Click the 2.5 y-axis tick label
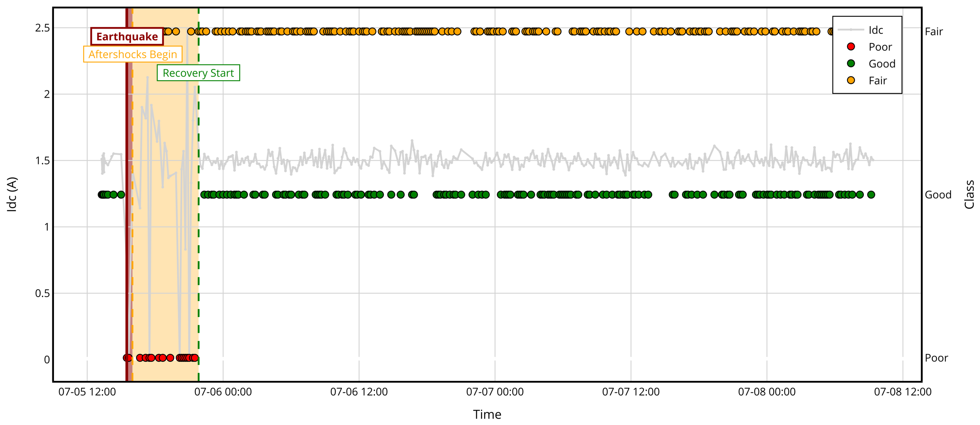This screenshot has width=980, height=425. (42, 28)
